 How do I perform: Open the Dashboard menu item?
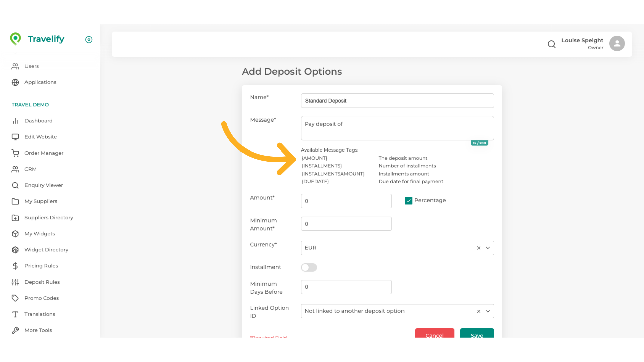pyautogui.click(x=38, y=121)
